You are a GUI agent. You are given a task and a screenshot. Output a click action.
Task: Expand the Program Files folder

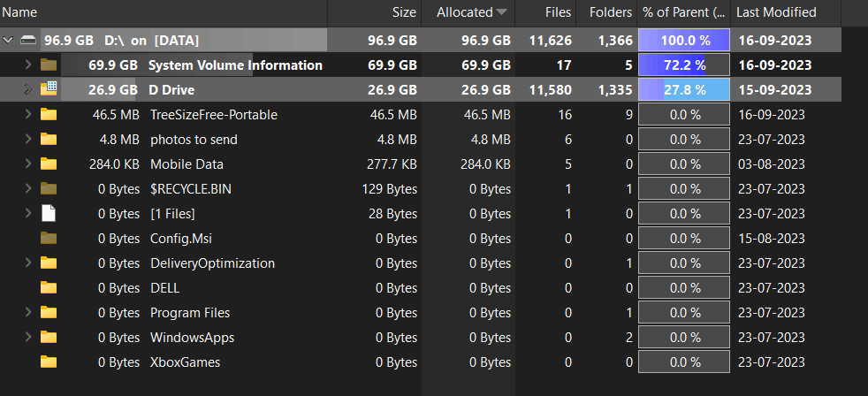tap(28, 313)
